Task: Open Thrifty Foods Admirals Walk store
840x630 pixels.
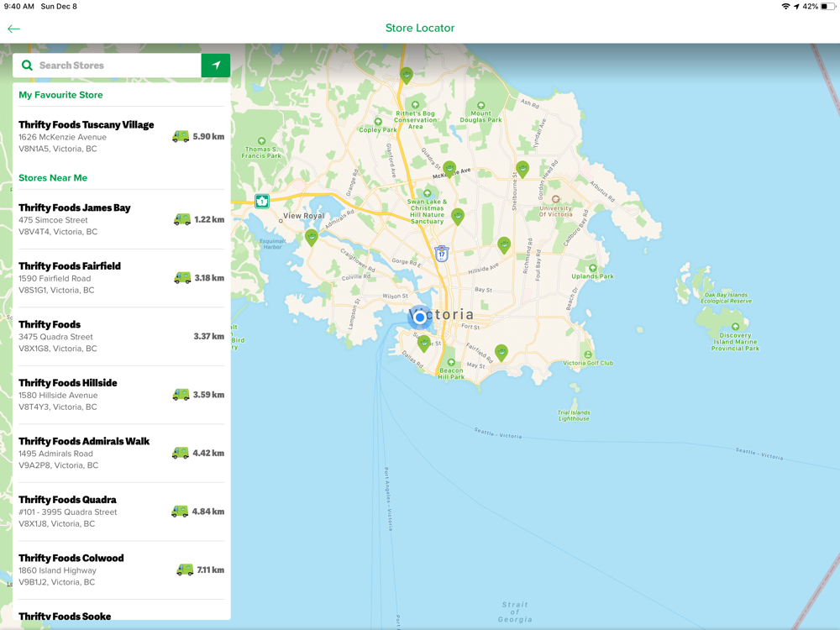Action: (122, 453)
